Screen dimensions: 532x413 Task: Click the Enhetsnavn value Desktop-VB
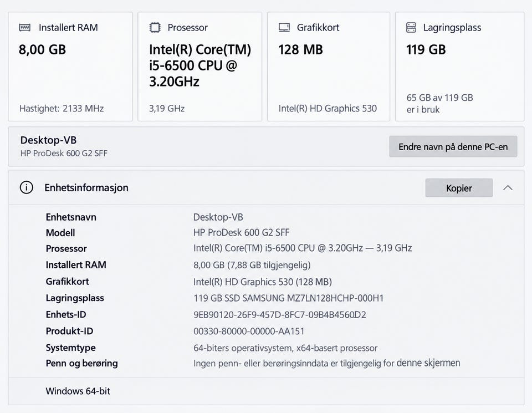[x=218, y=217]
